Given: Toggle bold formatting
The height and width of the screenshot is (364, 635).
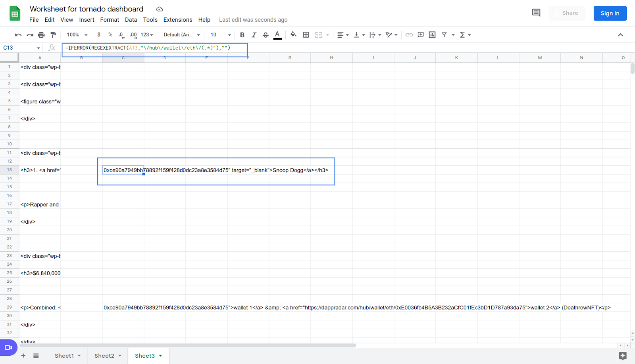Looking at the screenshot, I should pos(242,35).
